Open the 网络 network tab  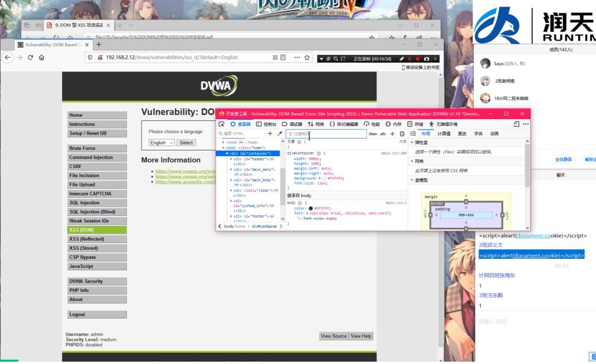coord(315,124)
